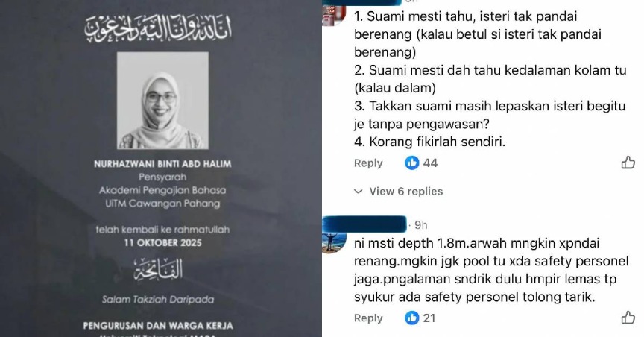The width and height of the screenshot is (644, 337).
Task: Show the 44 reactions count
Action: [430, 163]
